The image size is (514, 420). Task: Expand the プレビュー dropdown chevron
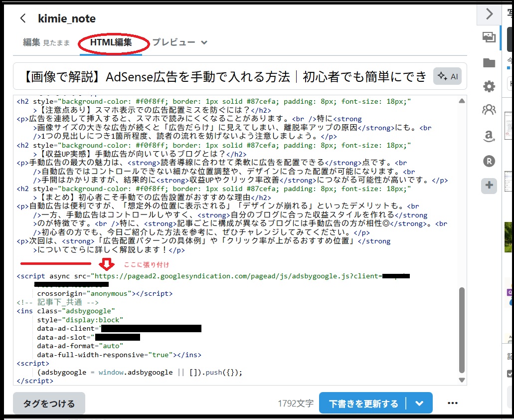coord(204,42)
